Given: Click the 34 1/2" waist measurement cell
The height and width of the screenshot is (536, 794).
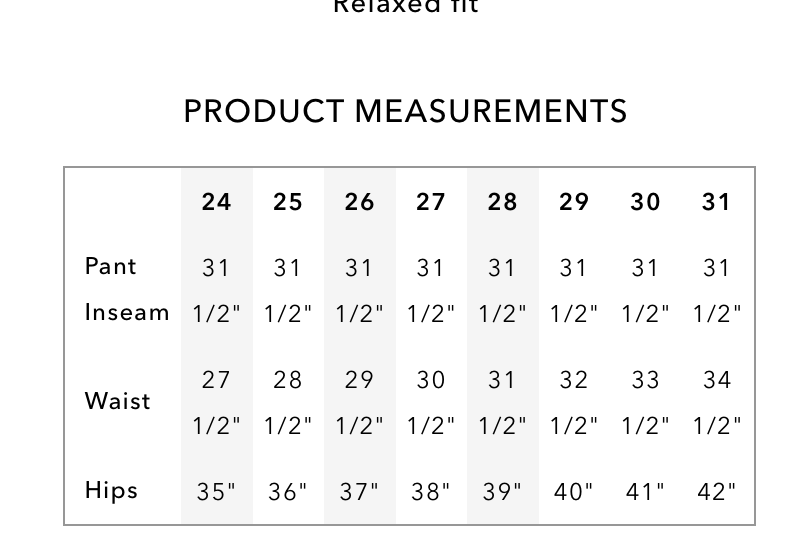Looking at the screenshot, I should click(717, 402).
